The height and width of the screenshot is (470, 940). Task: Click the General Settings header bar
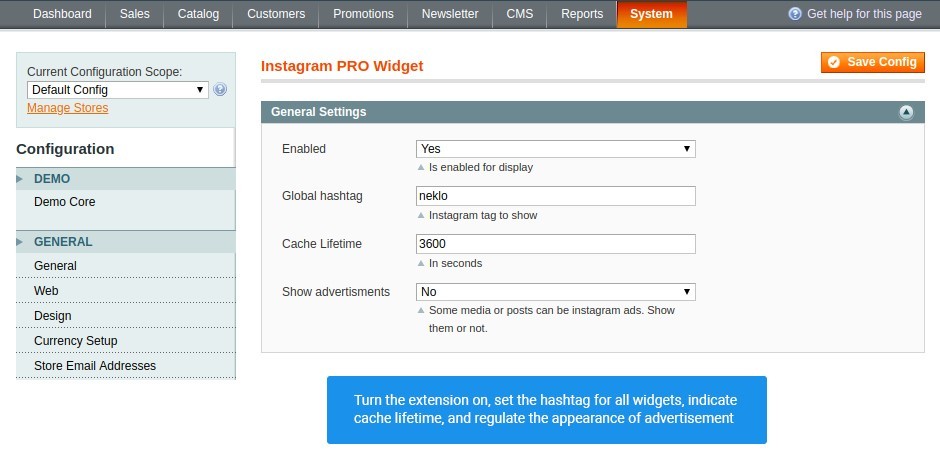pos(592,112)
